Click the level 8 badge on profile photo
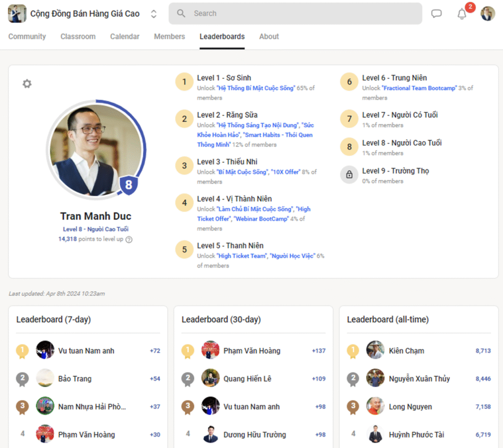 coord(129,185)
